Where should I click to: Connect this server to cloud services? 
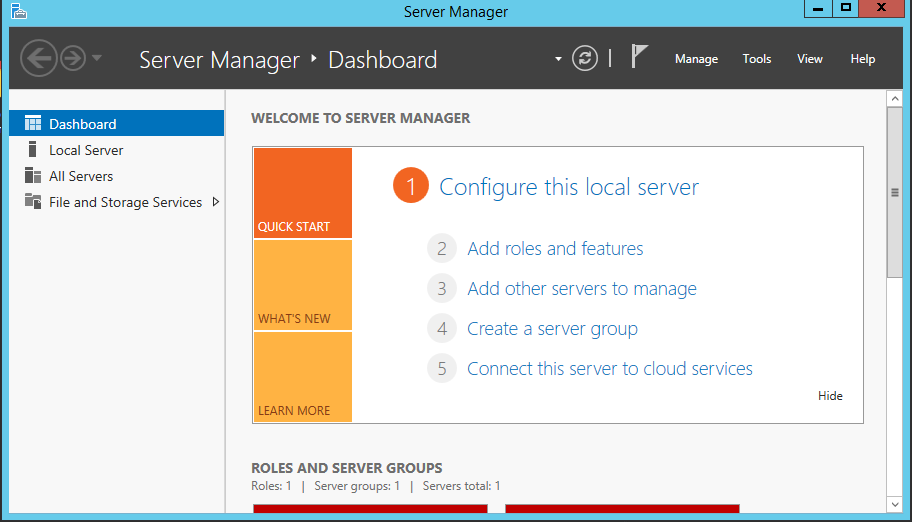[x=610, y=368]
